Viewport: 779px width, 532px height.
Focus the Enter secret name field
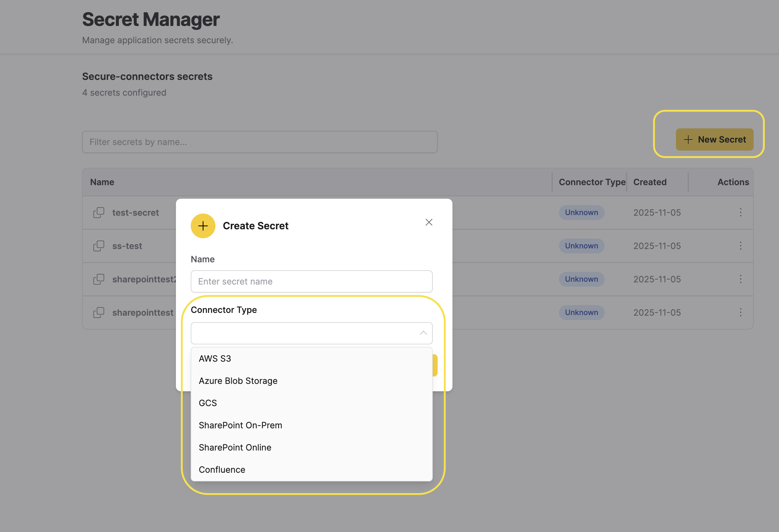point(311,281)
